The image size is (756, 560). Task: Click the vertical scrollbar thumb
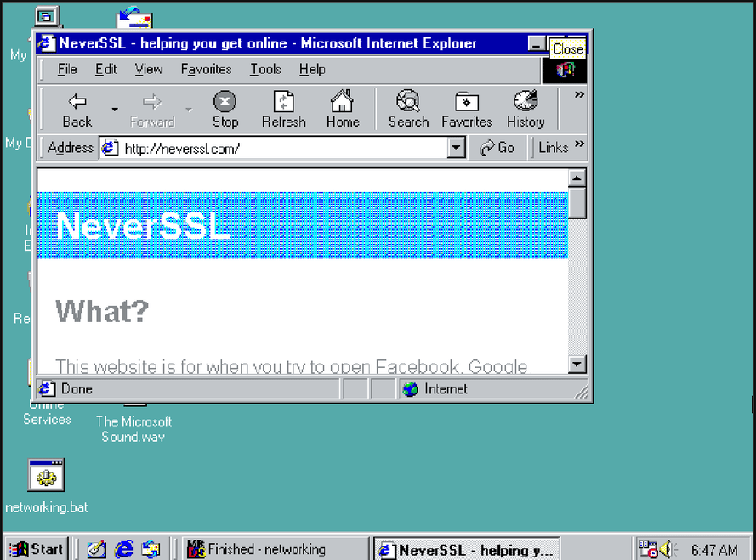[577, 204]
